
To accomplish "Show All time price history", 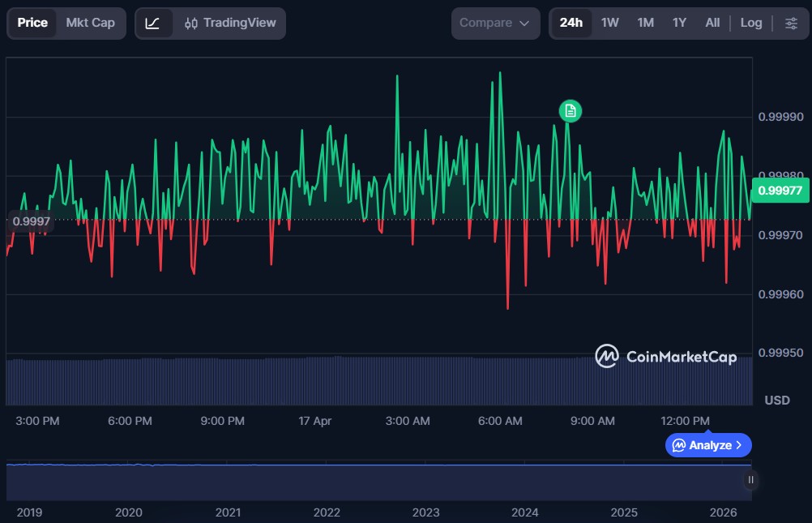I will click(x=712, y=23).
